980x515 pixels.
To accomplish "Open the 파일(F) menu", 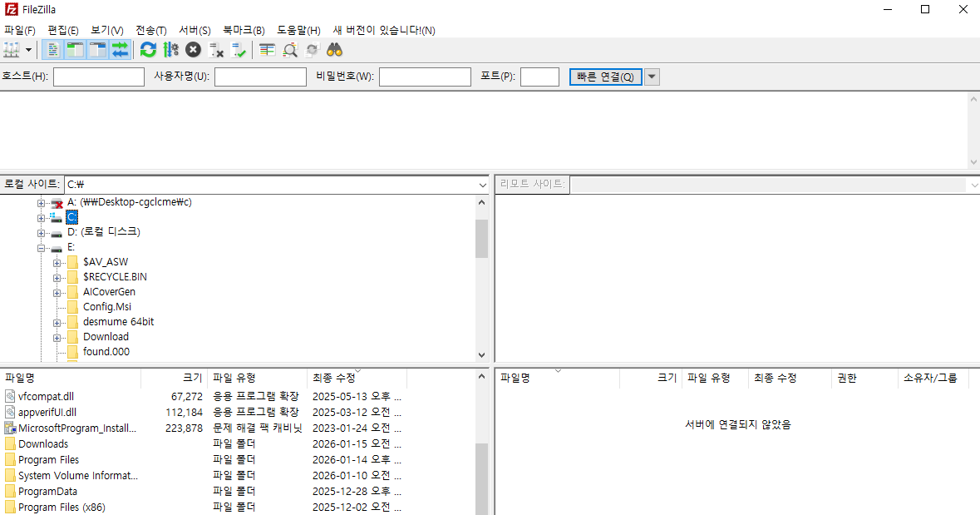I will (19, 30).
